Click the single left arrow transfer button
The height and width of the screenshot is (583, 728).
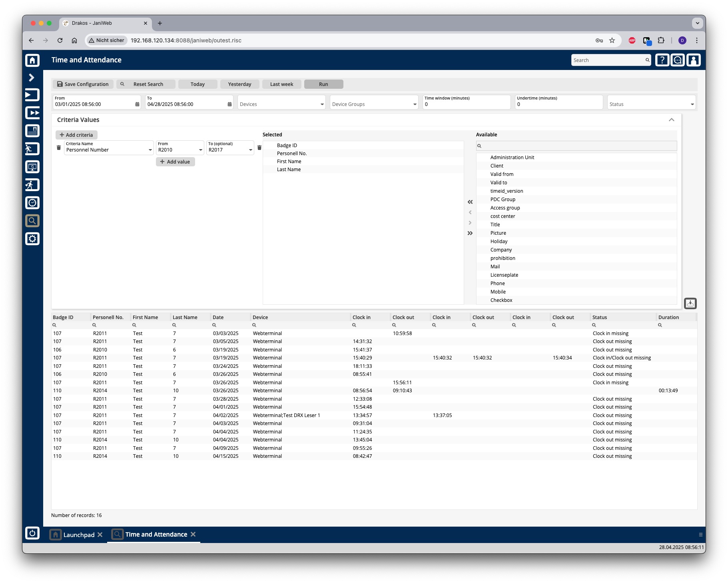tap(470, 212)
